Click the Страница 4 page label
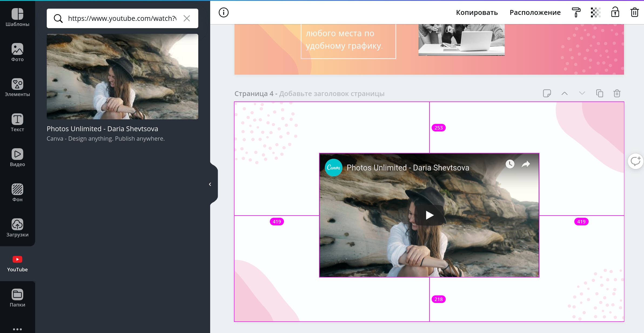 (254, 94)
